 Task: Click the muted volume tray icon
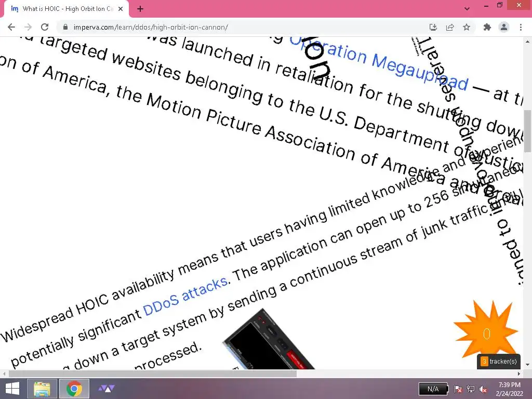tap(483, 389)
